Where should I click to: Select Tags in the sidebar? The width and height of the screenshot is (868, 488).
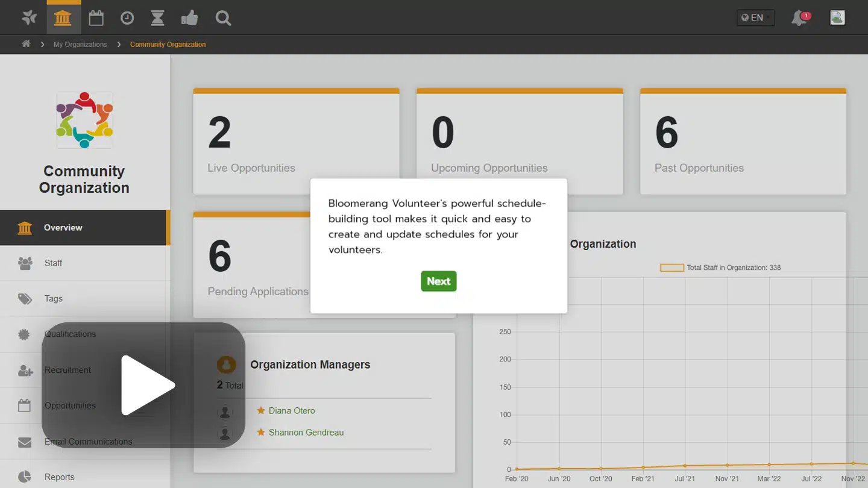coord(84,299)
